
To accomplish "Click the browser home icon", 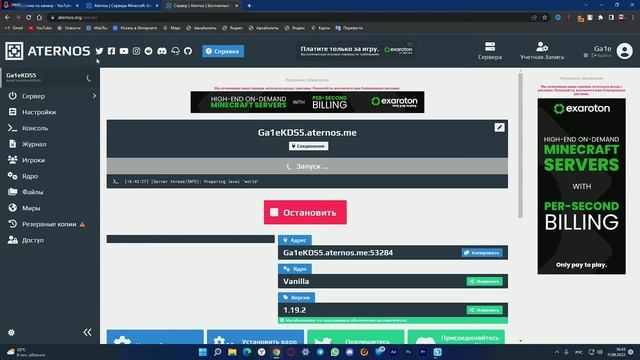I will coord(39,17).
